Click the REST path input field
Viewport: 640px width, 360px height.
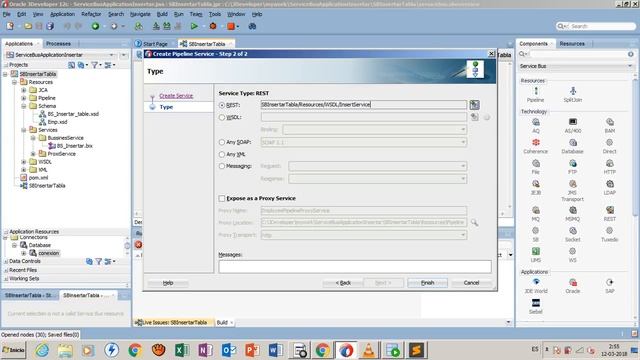(364, 105)
